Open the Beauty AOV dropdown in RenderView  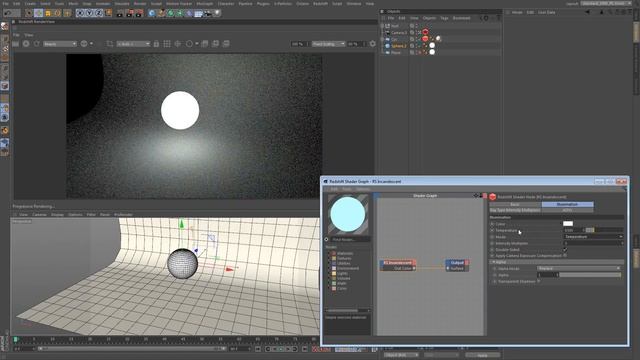pyautogui.click(x=60, y=44)
